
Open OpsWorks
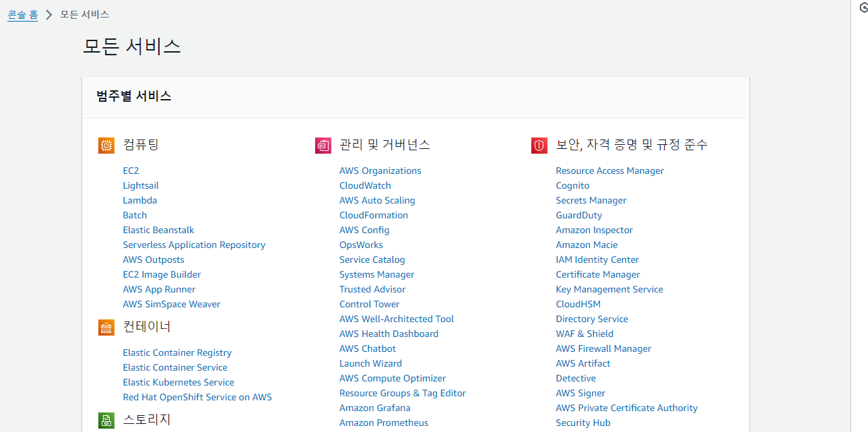click(361, 245)
